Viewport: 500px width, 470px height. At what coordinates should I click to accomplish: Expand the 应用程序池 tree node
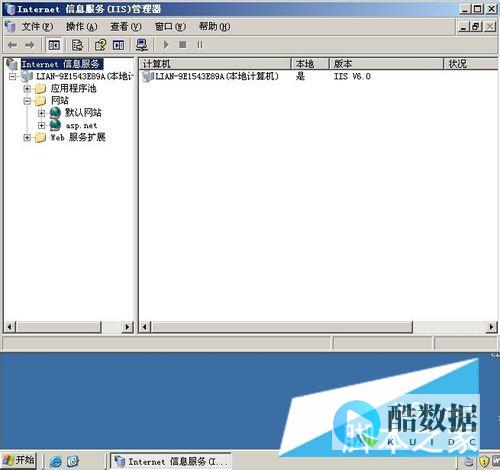point(27,89)
